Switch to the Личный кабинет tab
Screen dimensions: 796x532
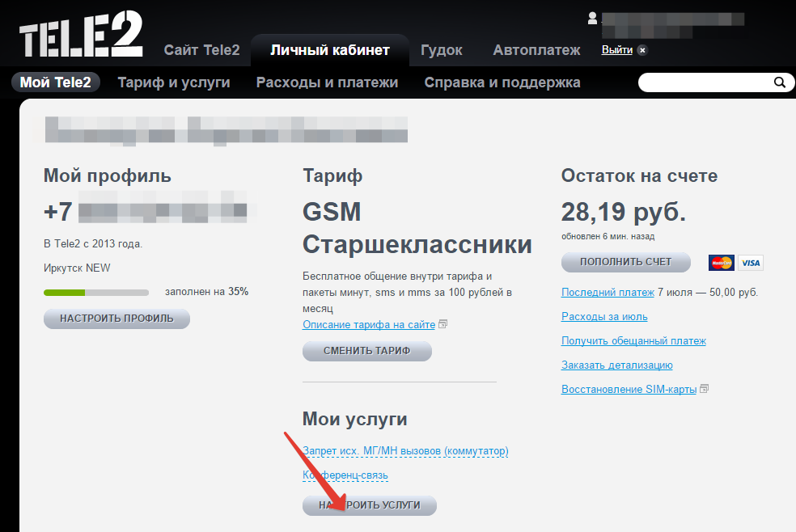pos(329,49)
